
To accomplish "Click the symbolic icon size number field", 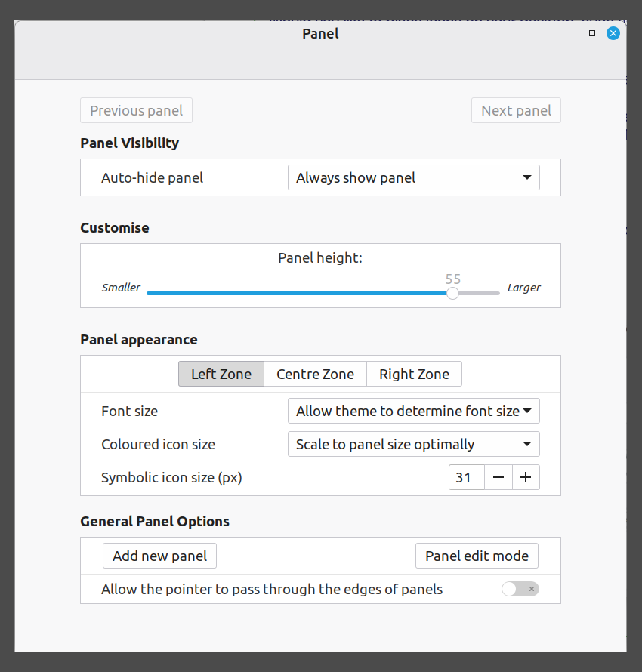I will tap(466, 477).
